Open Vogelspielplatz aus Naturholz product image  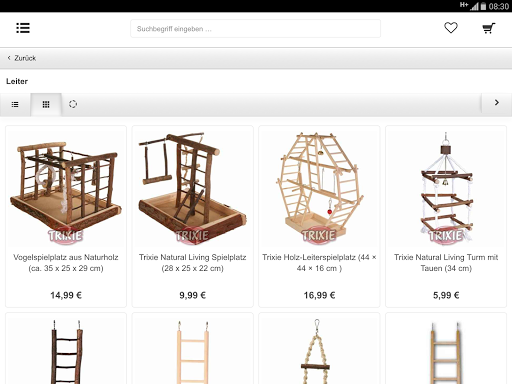66,187
